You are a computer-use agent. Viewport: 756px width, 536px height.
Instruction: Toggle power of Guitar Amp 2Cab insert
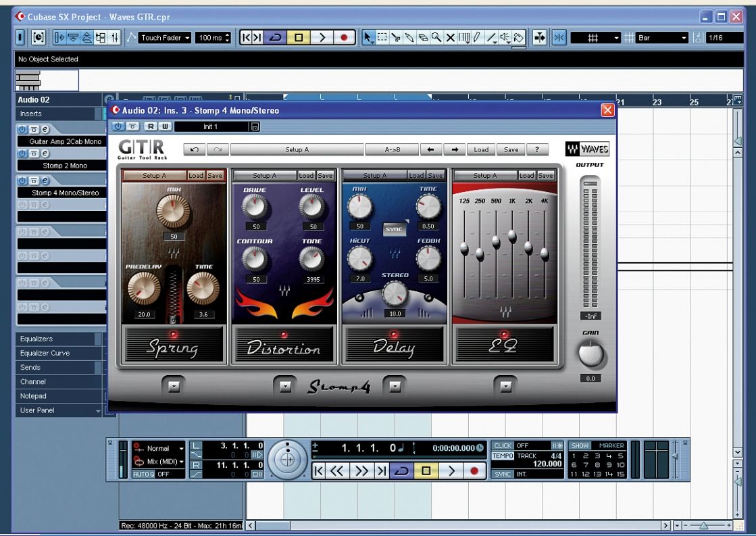(x=22, y=129)
